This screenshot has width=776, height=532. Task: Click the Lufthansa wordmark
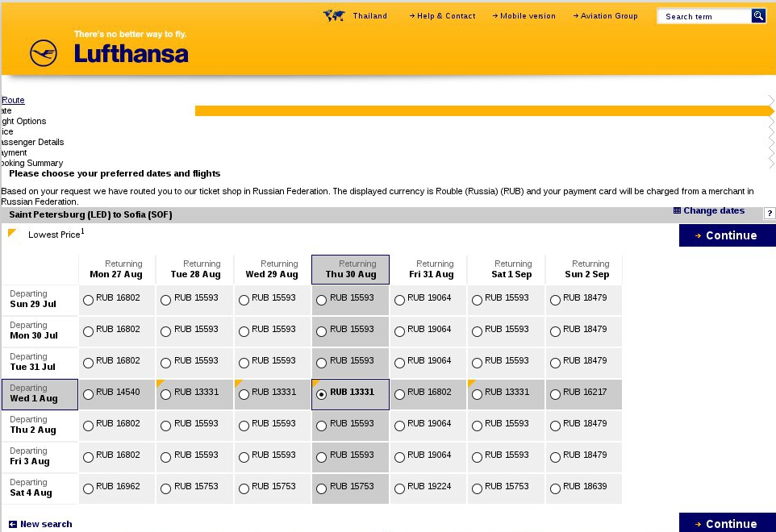tap(131, 53)
